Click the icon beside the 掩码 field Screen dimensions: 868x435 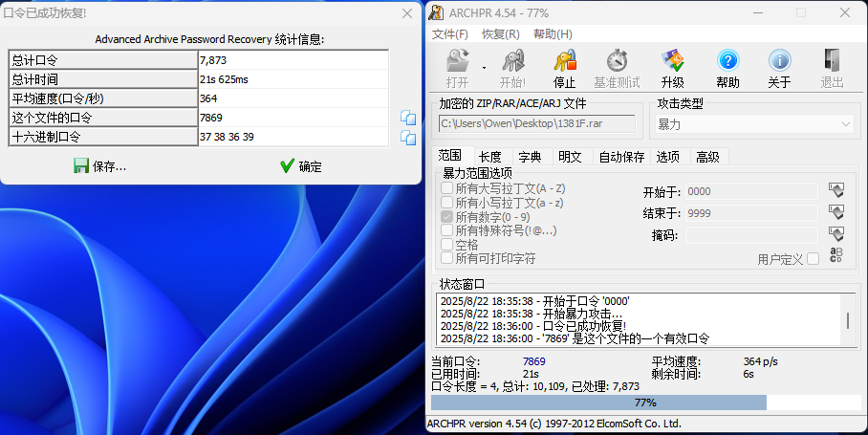(x=836, y=233)
